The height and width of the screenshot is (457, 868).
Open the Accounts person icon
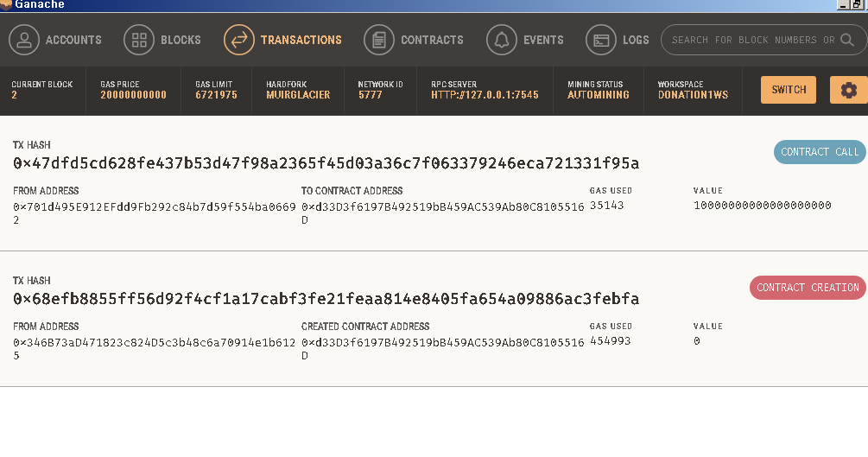coord(24,40)
